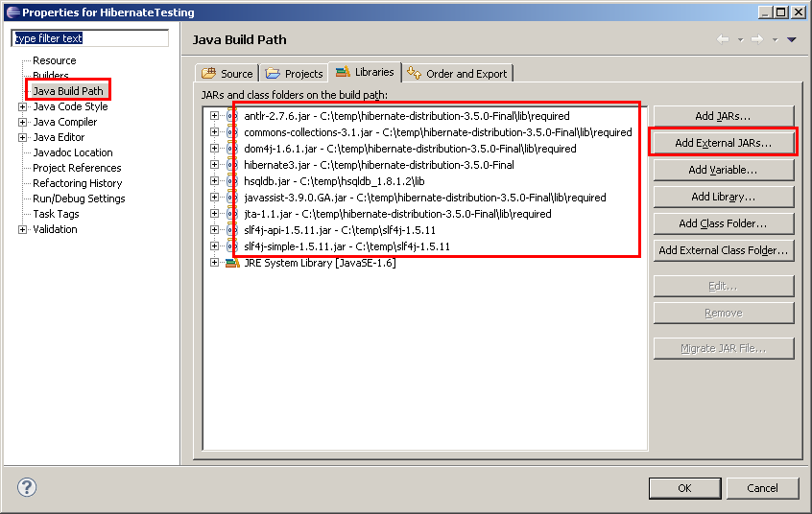Screen dimensions: 812x514
Task: Click the forward navigation arrow icon
Action: point(757,39)
